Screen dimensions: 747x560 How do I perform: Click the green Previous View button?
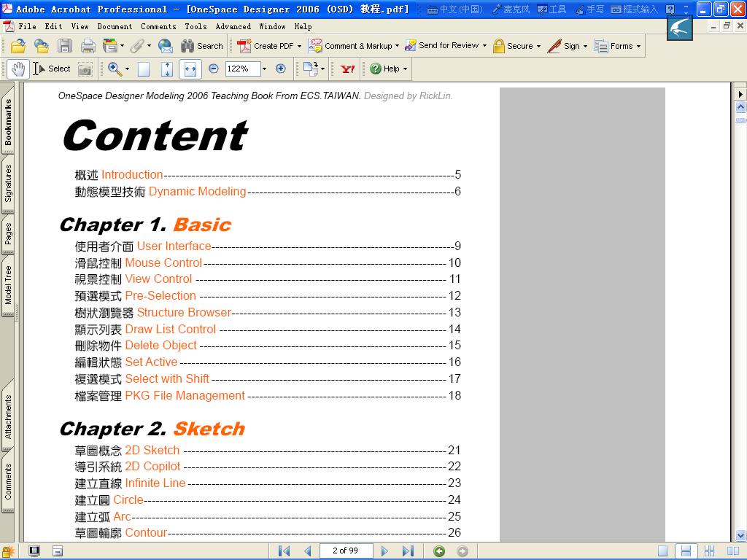coord(439,551)
